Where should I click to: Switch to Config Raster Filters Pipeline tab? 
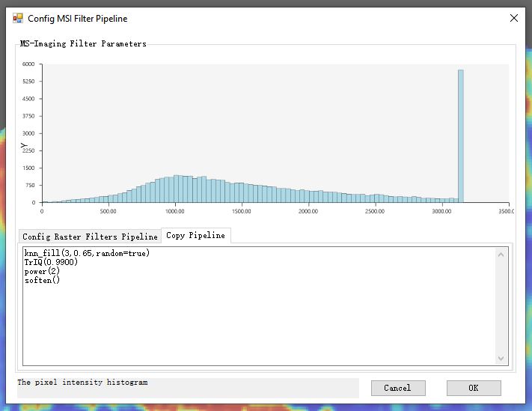91,236
